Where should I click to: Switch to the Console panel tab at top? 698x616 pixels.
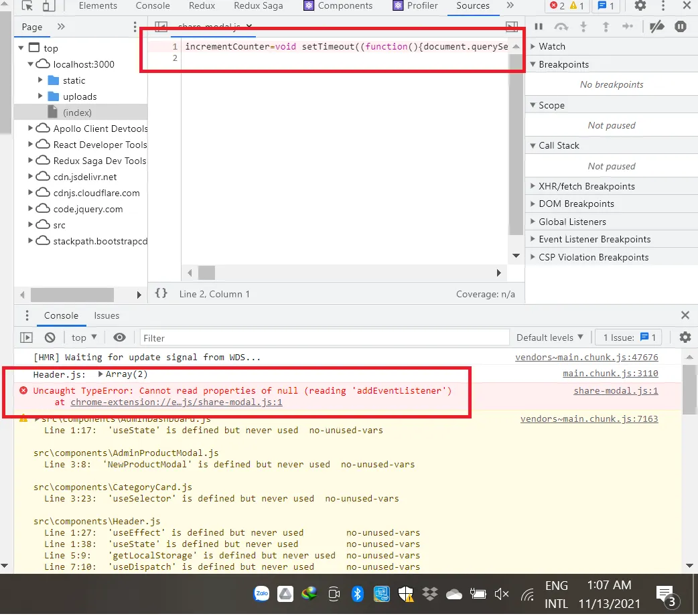pyautogui.click(x=153, y=6)
